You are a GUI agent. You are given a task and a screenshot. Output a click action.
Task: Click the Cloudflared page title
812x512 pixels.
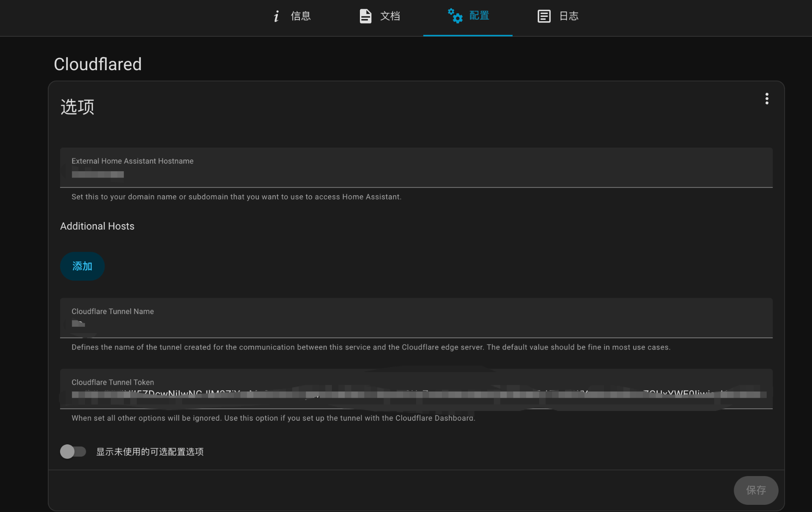(x=98, y=64)
